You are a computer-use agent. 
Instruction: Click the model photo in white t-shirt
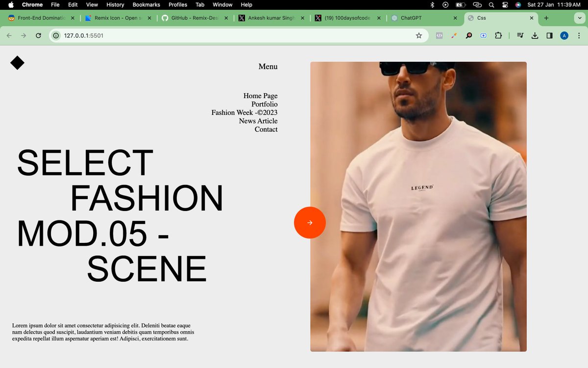click(418, 207)
